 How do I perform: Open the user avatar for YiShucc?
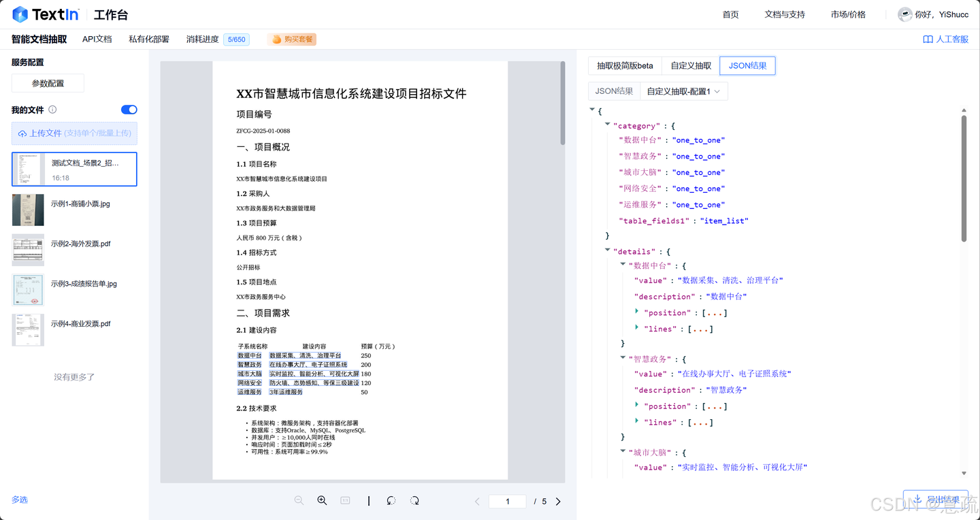coord(904,14)
